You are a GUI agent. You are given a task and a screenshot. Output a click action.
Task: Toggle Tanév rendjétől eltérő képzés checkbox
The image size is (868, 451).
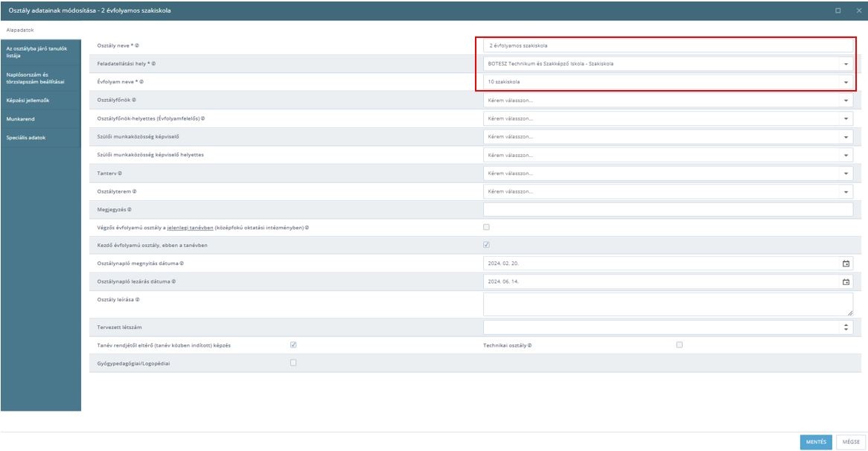point(293,345)
